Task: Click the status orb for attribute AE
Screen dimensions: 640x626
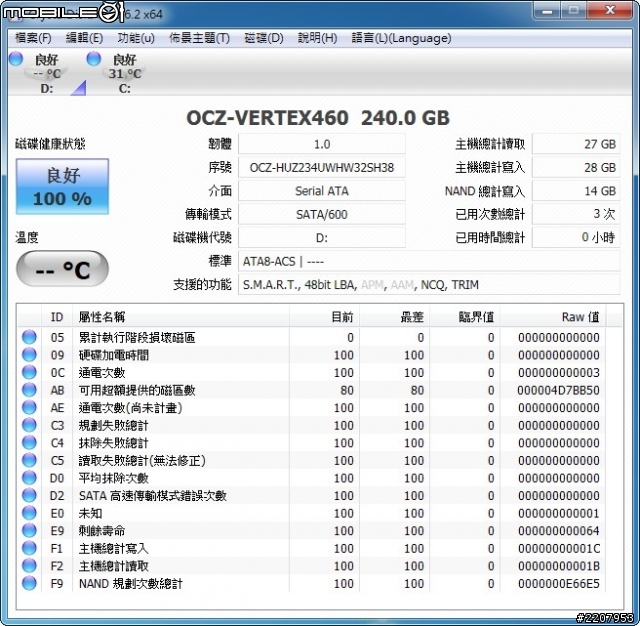Action: click(x=29, y=407)
